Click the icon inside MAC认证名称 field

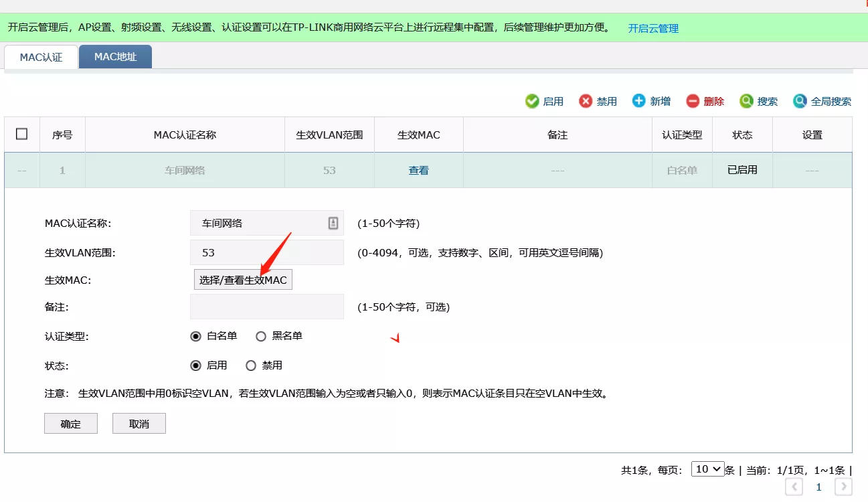[333, 224]
